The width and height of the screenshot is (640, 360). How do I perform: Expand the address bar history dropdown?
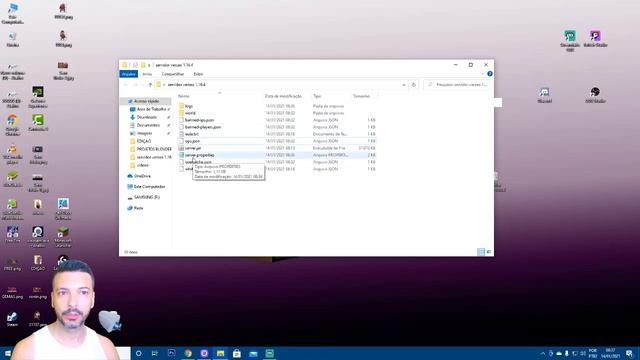[x=404, y=84]
